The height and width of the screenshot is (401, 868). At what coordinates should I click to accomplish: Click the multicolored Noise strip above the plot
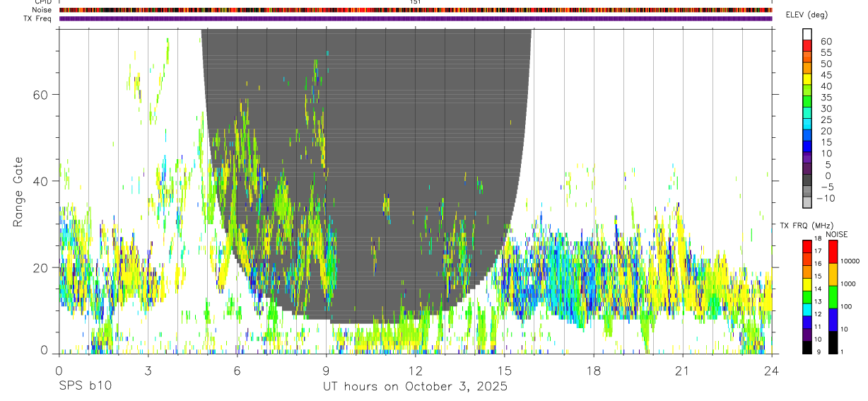416,10
